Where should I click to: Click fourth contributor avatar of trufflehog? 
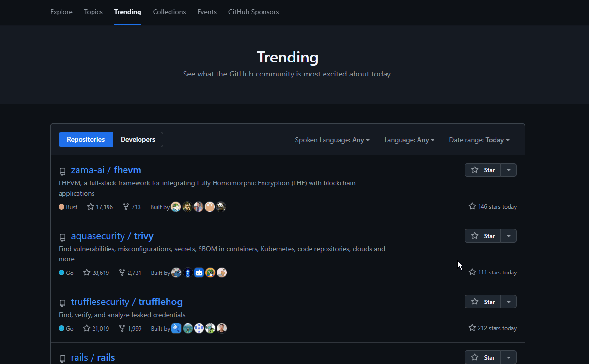pos(210,328)
